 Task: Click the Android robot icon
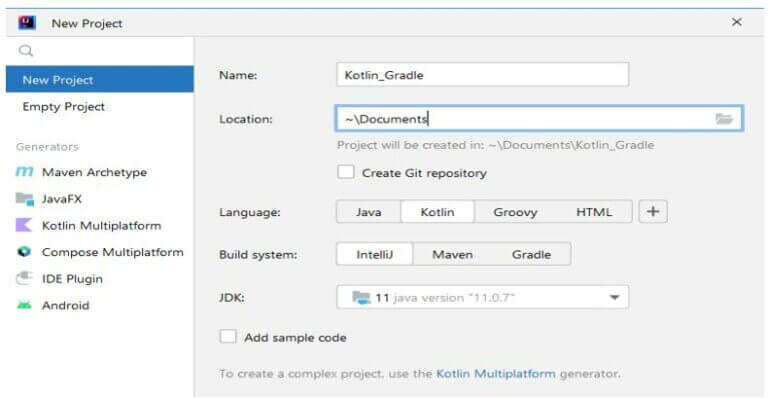24,305
